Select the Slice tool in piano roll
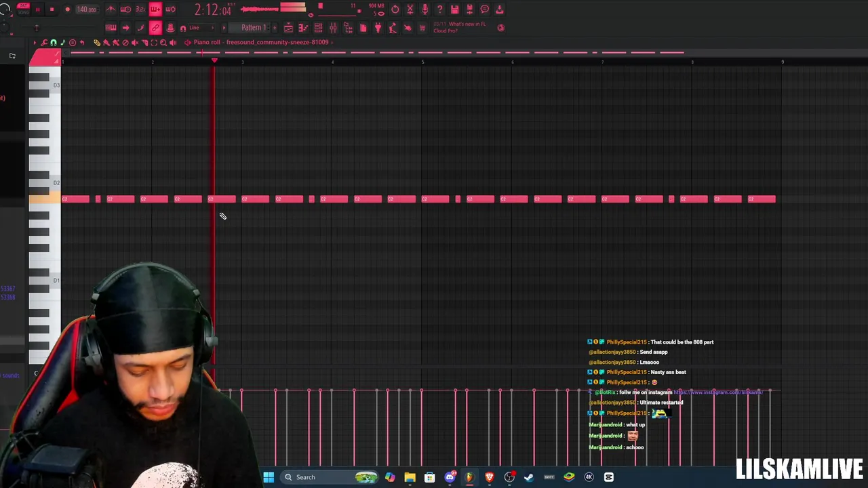Viewport: 868px width, 488px height. tap(144, 42)
